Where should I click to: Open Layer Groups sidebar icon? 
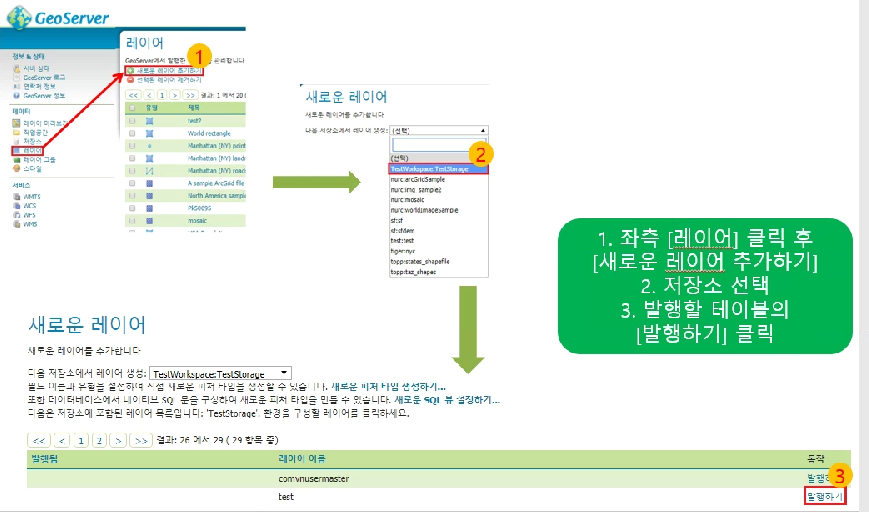(16, 160)
